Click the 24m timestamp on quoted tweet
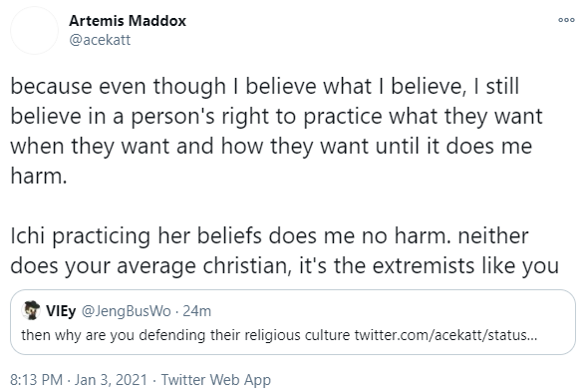The height and width of the screenshot is (391, 588). tap(197, 311)
